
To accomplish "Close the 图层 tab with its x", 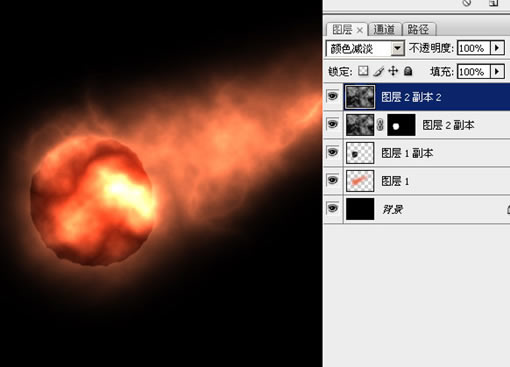I will coord(360,30).
